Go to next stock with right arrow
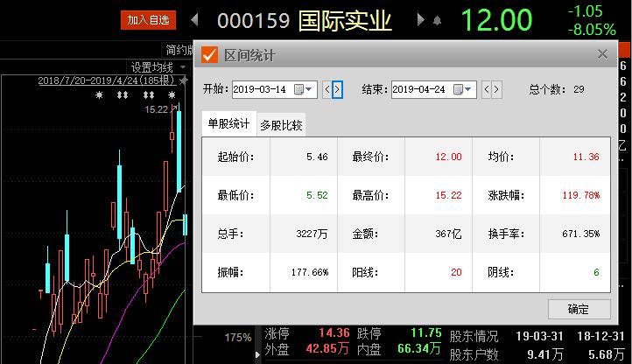The image size is (632, 364). pos(420,20)
